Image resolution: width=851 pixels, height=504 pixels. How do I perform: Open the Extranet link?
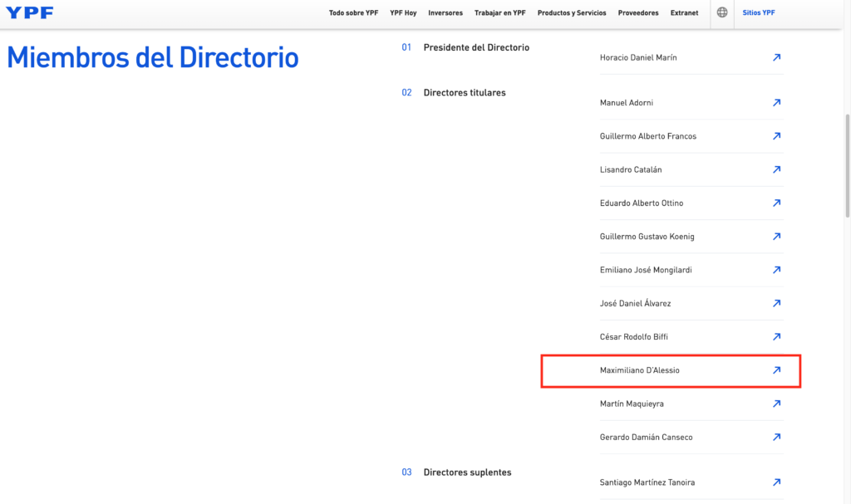tap(685, 13)
